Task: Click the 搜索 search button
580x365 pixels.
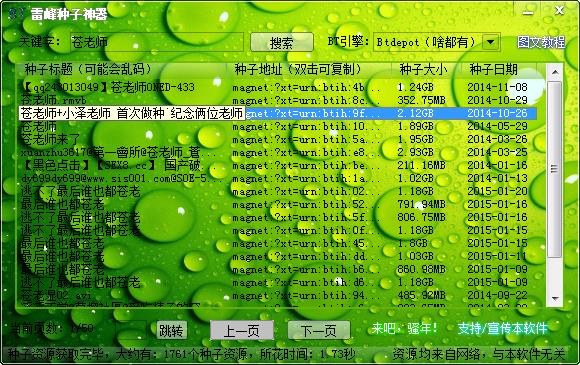Action: (x=282, y=43)
